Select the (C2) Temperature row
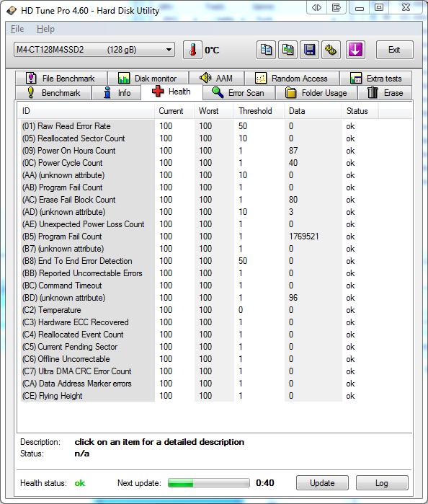428x504 pixels. (200, 310)
